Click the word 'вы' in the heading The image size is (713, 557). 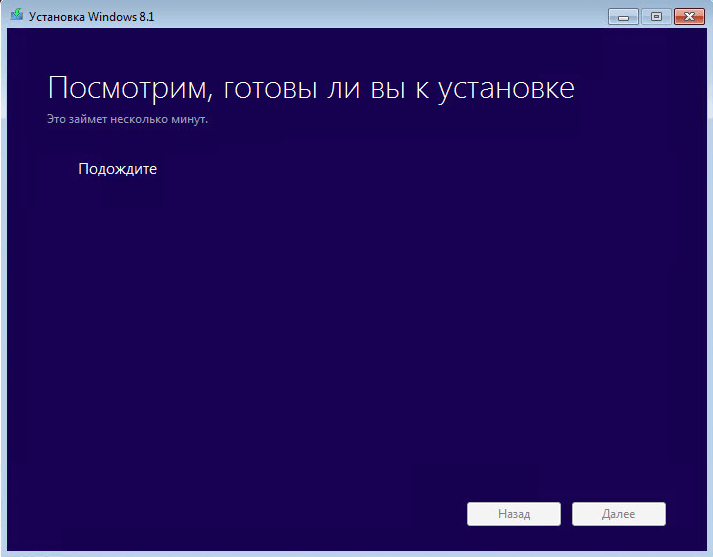[388, 88]
